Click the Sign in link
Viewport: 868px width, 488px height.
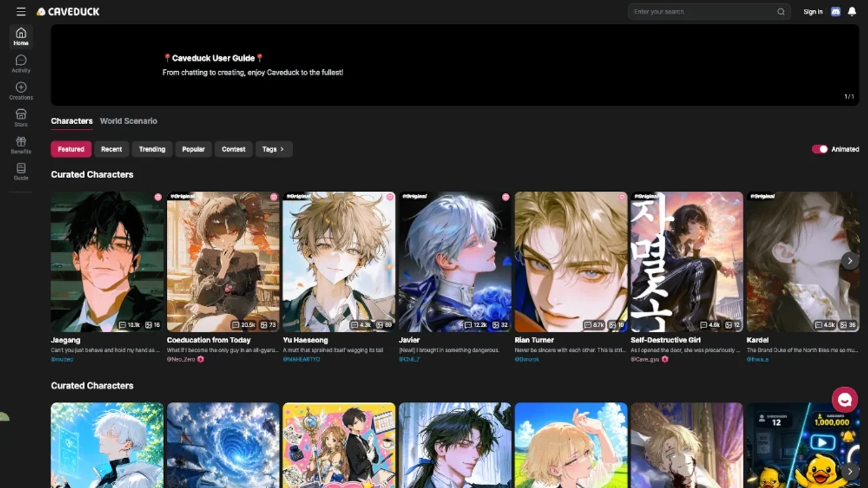813,12
